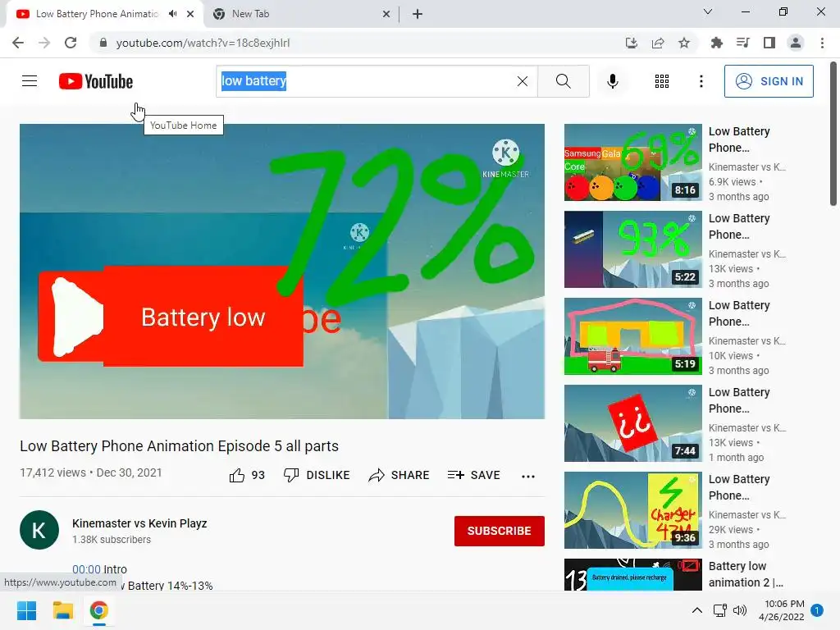Open the notification center badge
The image size is (840, 630).
coord(817,610)
